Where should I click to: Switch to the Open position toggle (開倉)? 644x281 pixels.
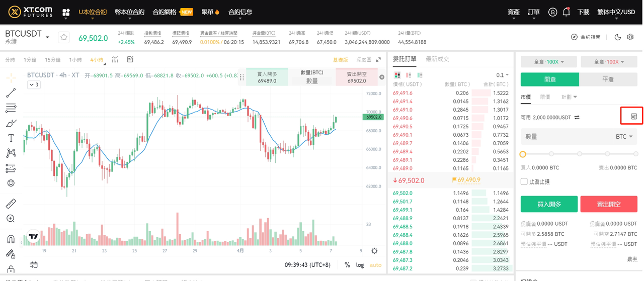click(x=550, y=79)
